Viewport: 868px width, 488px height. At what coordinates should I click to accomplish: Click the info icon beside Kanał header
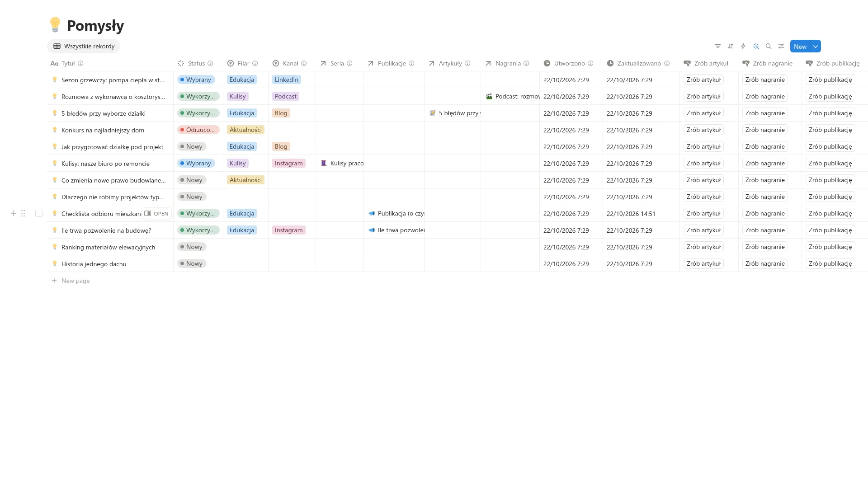[x=304, y=63]
